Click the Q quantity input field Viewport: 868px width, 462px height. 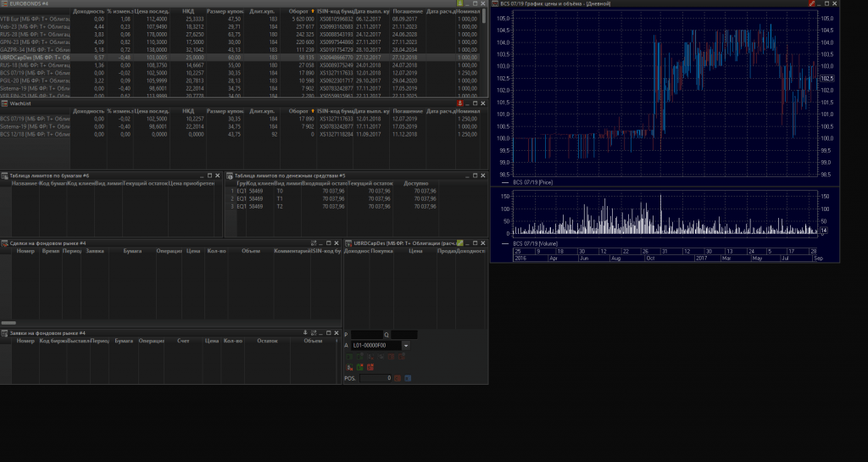point(404,335)
